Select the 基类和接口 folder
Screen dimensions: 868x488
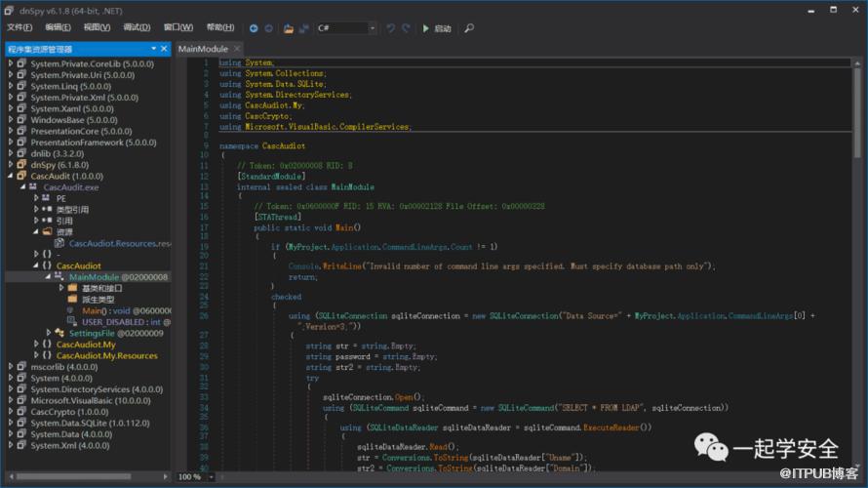pos(101,288)
